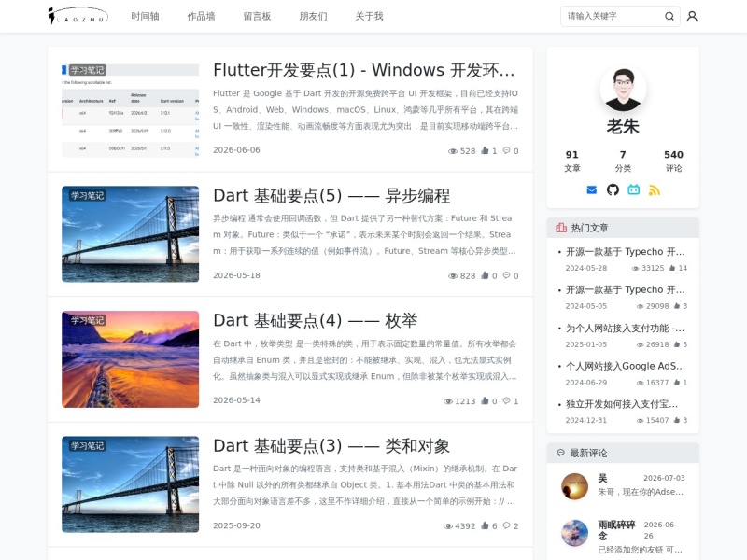
Task: Open the 时间轴 menu item
Action: pos(145,16)
